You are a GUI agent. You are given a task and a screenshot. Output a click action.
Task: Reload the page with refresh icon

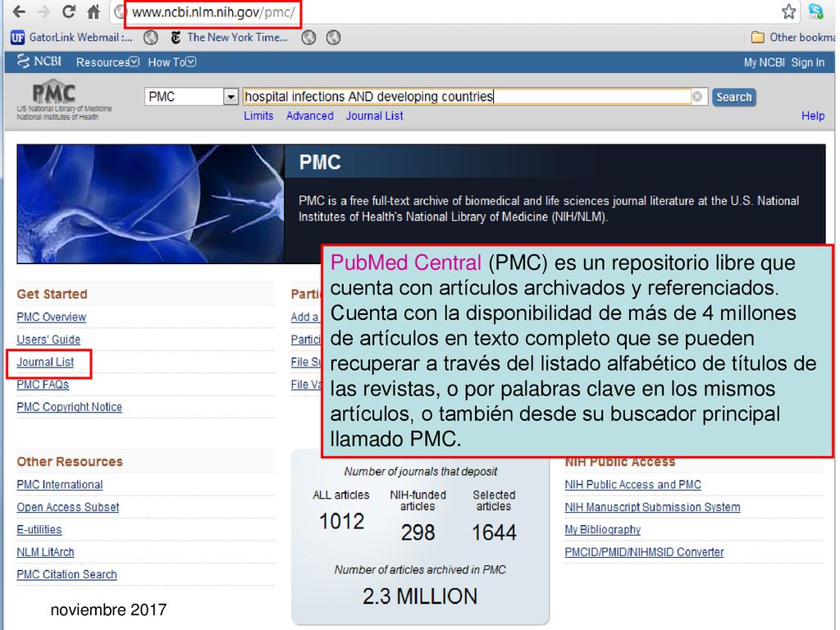click(x=69, y=11)
